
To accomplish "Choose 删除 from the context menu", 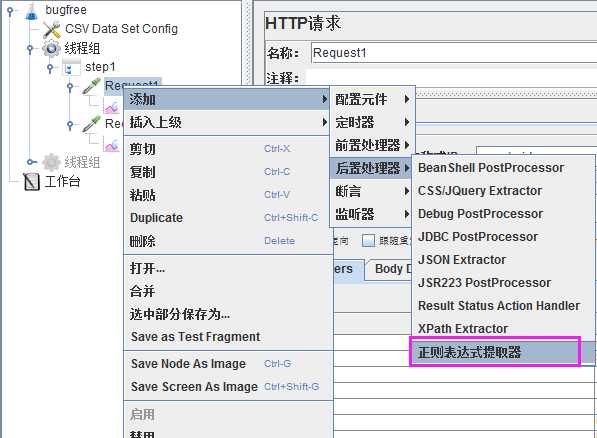I will tap(227, 241).
